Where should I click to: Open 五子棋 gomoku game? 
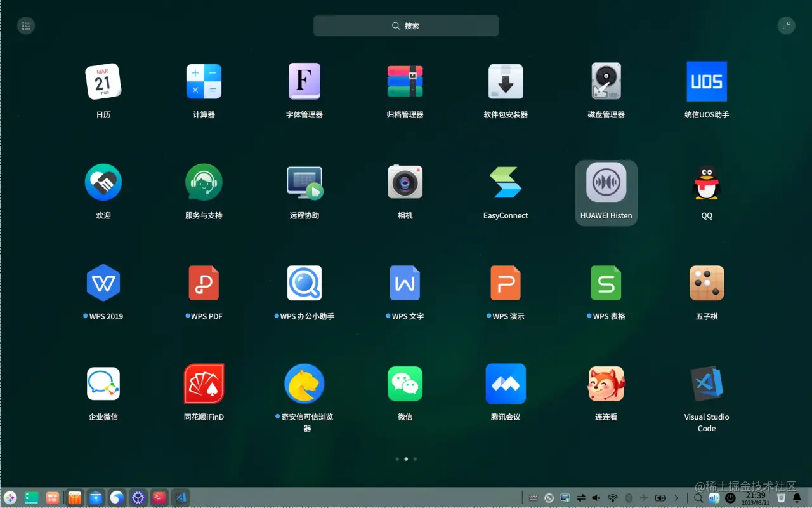[707, 283]
